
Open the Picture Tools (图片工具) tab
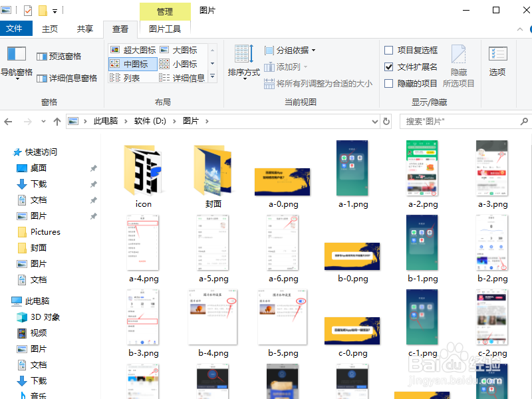pyautogui.click(x=165, y=29)
